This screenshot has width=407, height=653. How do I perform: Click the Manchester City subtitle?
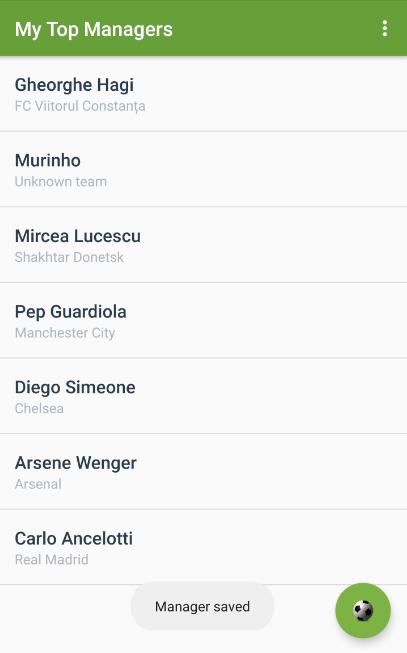tap(65, 333)
